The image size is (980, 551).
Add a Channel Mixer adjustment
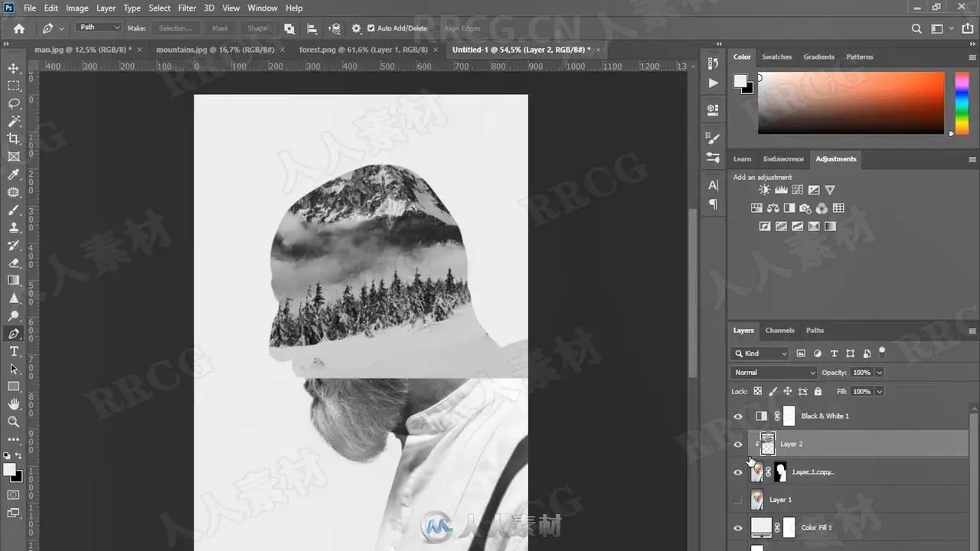tap(822, 208)
